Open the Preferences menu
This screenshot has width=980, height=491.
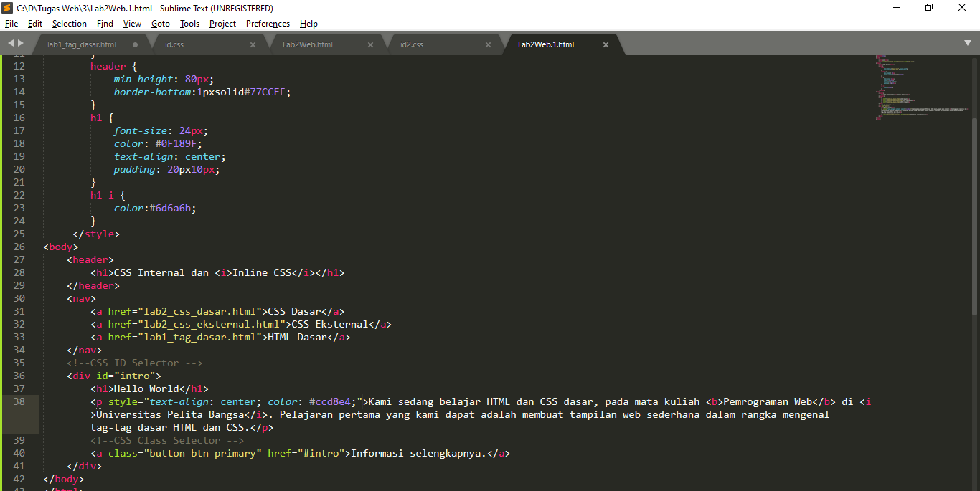click(268, 24)
